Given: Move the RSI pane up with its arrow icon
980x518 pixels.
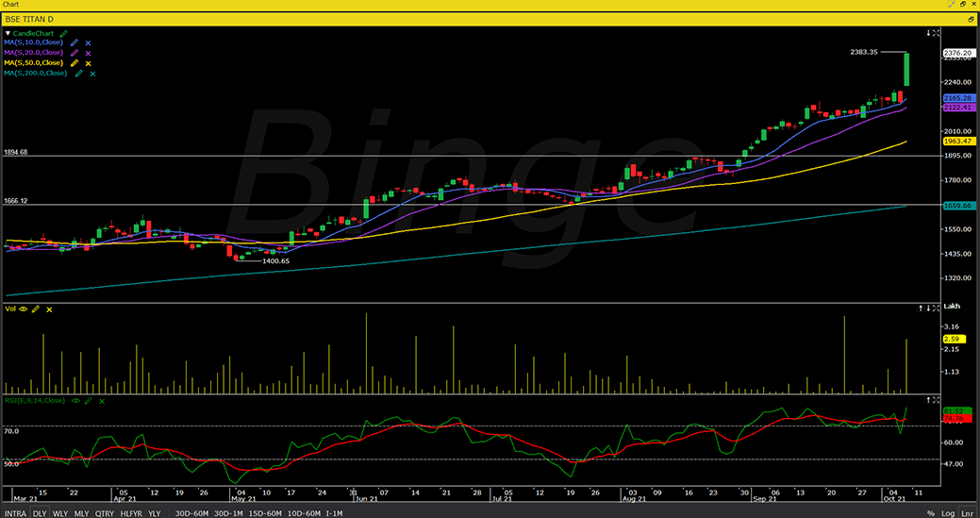Looking at the screenshot, I should (x=928, y=400).
